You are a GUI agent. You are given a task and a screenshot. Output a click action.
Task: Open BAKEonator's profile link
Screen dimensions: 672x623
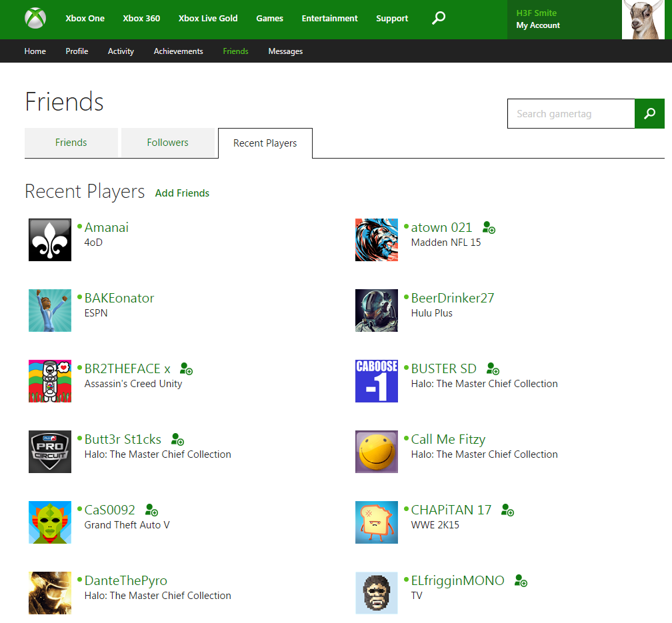[119, 299]
